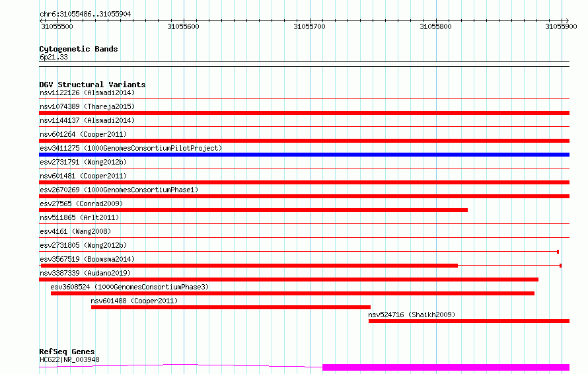Image resolution: width=588 pixels, height=374 pixels.
Task: Click the RefSeq Genes track heading
Action: 67,352
